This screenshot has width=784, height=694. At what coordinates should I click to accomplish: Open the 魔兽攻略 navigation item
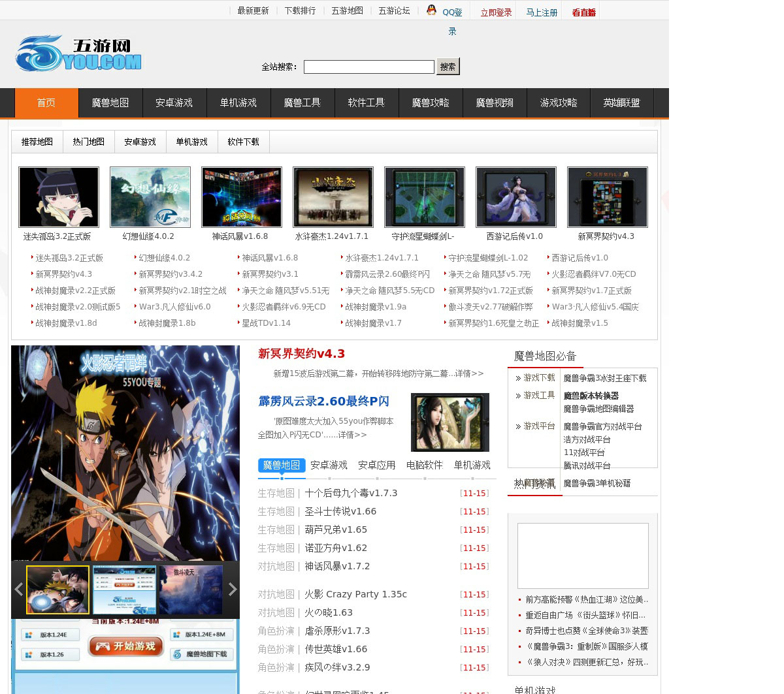coord(431,103)
